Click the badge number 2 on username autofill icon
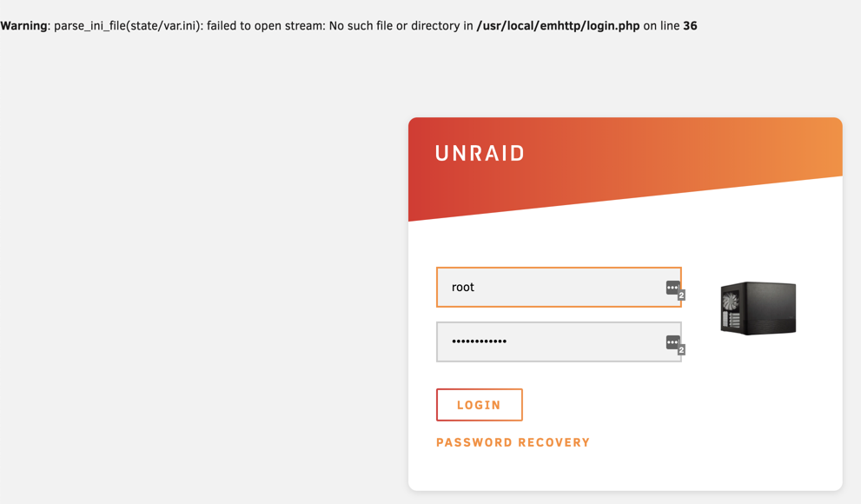The image size is (861, 504). (681, 295)
